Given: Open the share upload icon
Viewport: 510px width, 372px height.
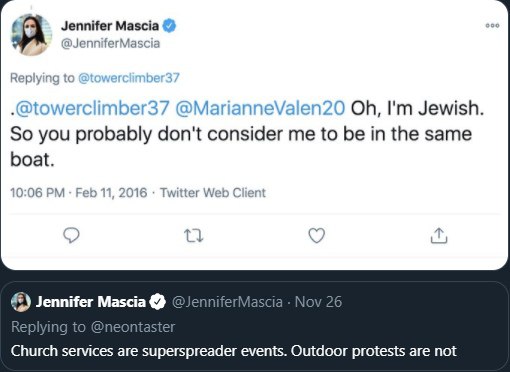Looking at the screenshot, I should coord(439,235).
